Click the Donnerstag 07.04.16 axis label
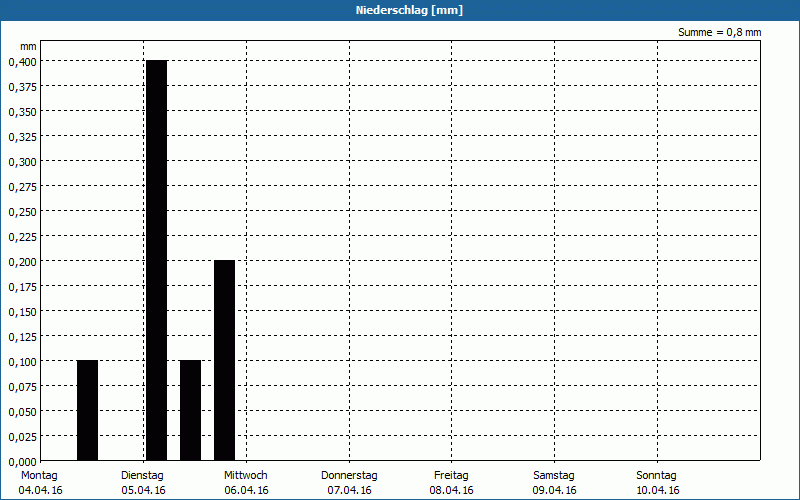This screenshot has height=500, width=800. click(x=349, y=483)
